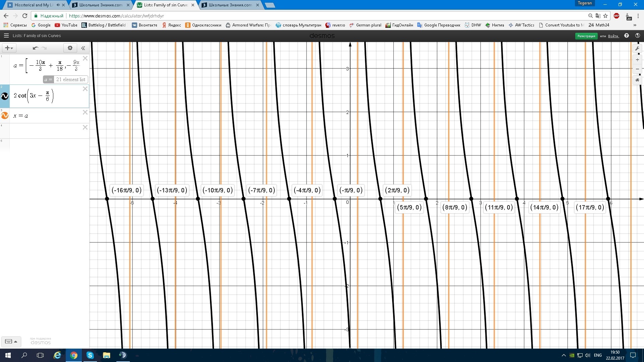Click the Войти sign-in link

pyautogui.click(x=613, y=36)
